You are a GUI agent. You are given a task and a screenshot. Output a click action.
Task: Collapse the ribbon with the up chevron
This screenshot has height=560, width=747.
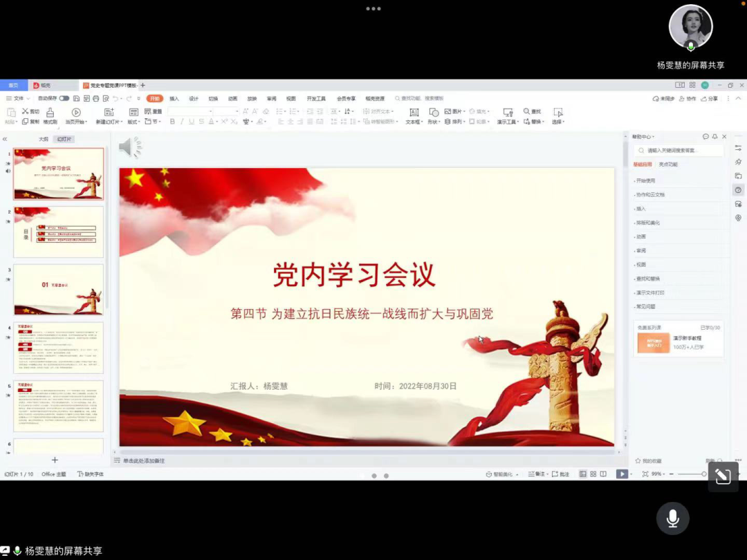point(738,99)
